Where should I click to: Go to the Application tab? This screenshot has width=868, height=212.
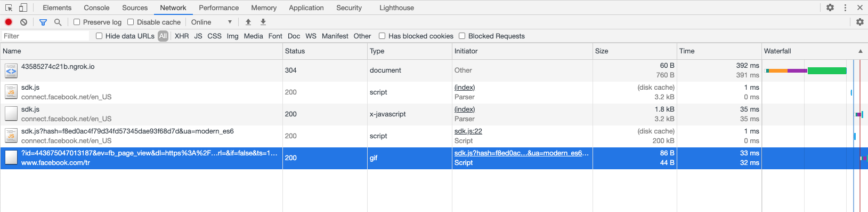(306, 7)
